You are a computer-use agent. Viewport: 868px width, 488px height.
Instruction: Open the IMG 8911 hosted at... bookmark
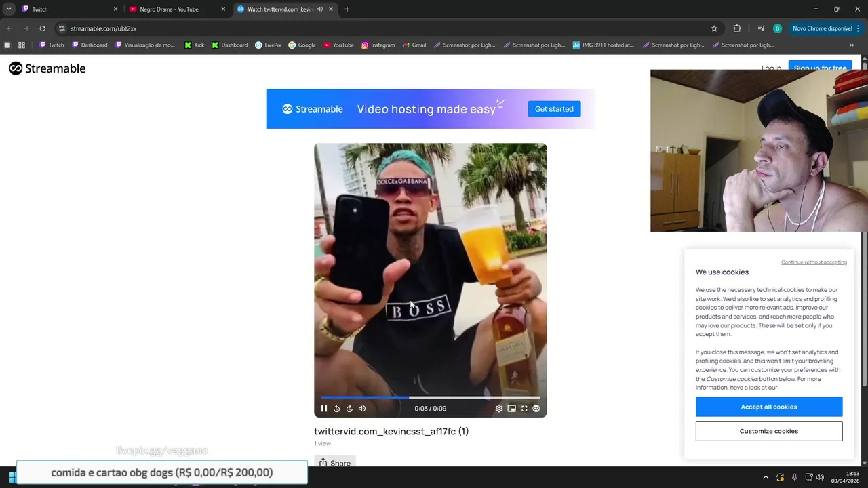(x=604, y=45)
